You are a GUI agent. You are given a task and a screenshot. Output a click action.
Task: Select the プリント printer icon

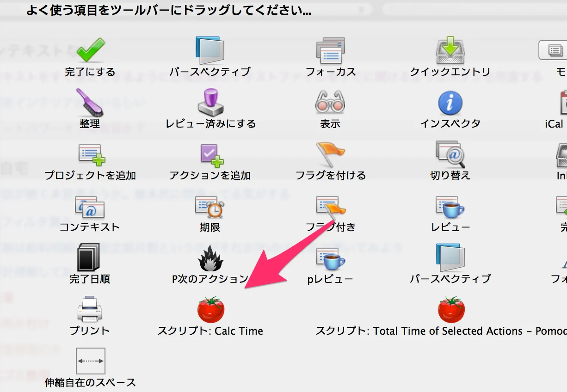click(x=90, y=310)
